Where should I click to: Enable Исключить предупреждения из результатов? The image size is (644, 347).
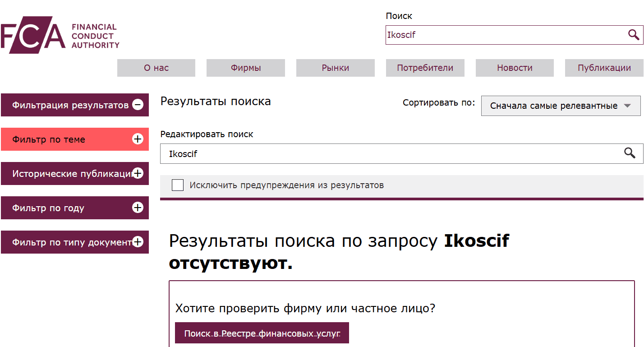tap(178, 185)
